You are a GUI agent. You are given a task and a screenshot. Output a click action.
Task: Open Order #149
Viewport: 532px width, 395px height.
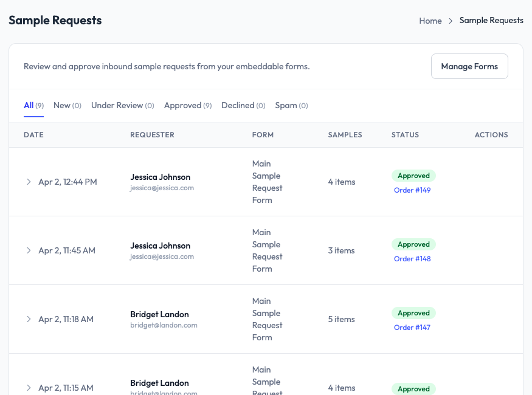tap(412, 190)
